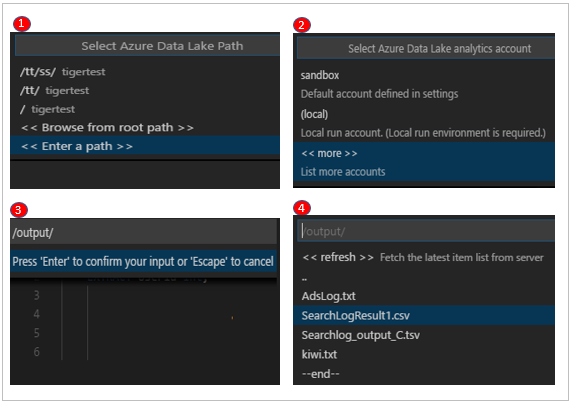Click line number 3 in the editor
Image resolution: width=571 pixels, height=403 pixels.
[36, 295]
